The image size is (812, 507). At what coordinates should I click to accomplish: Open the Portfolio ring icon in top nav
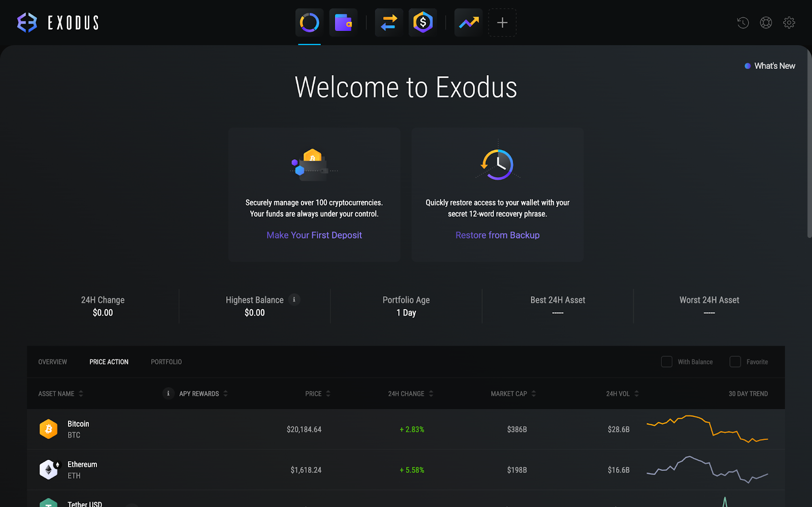[309, 23]
